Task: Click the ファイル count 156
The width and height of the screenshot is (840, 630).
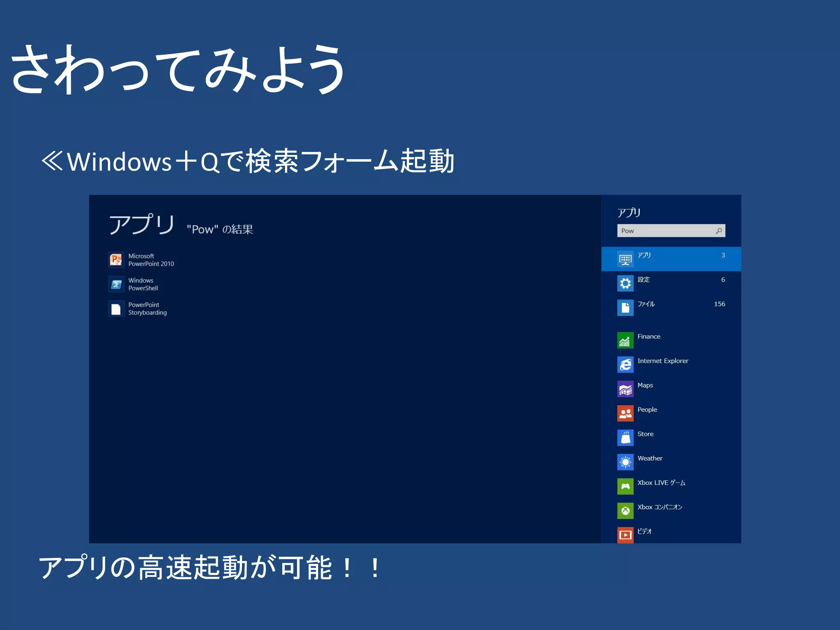Action: (719, 304)
